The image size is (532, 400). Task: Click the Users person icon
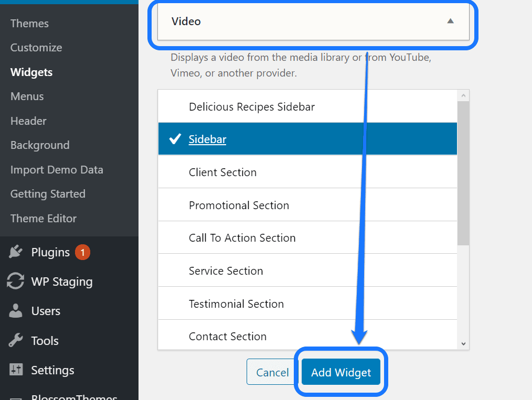pos(16,311)
